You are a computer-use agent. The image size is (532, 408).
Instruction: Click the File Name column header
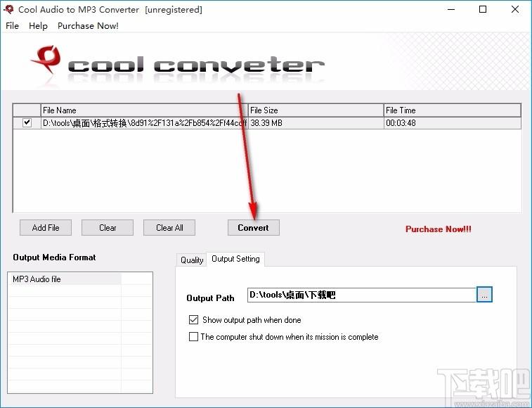point(144,110)
